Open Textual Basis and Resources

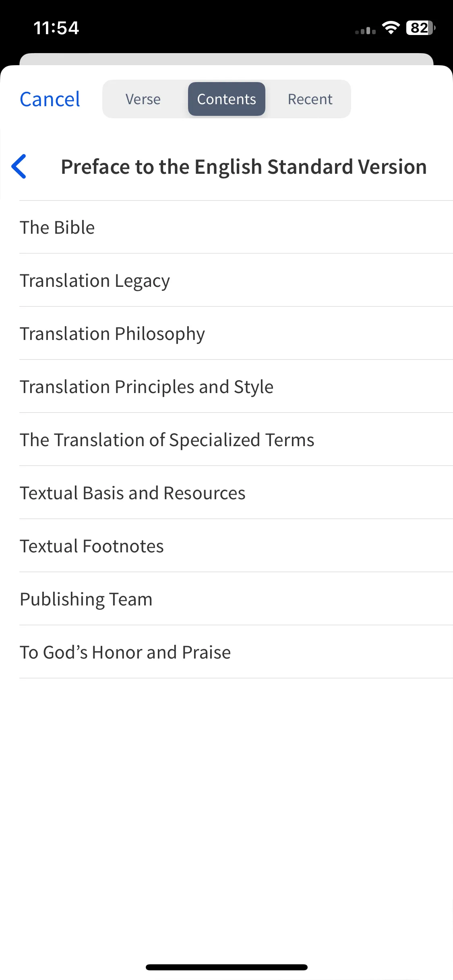point(236,493)
